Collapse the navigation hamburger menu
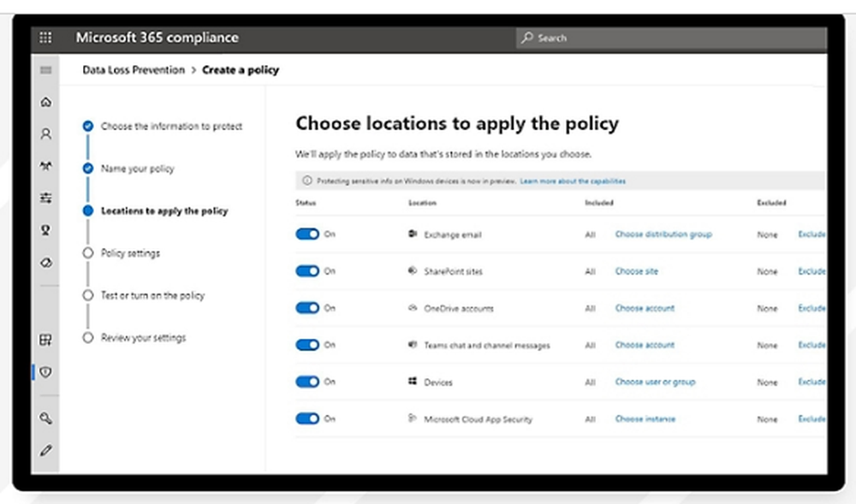The image size is (856, 504). coord(46,70)
